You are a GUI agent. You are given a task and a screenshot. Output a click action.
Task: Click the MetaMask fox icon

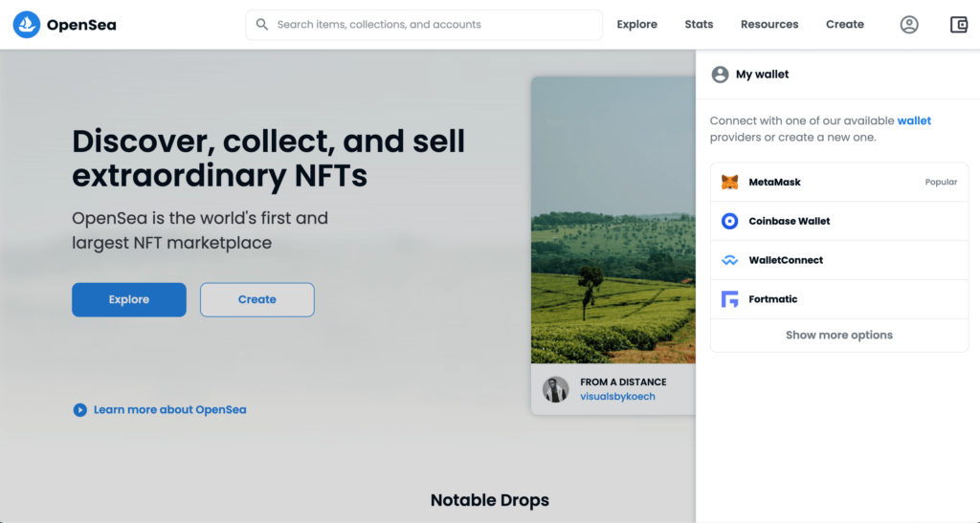730,183
